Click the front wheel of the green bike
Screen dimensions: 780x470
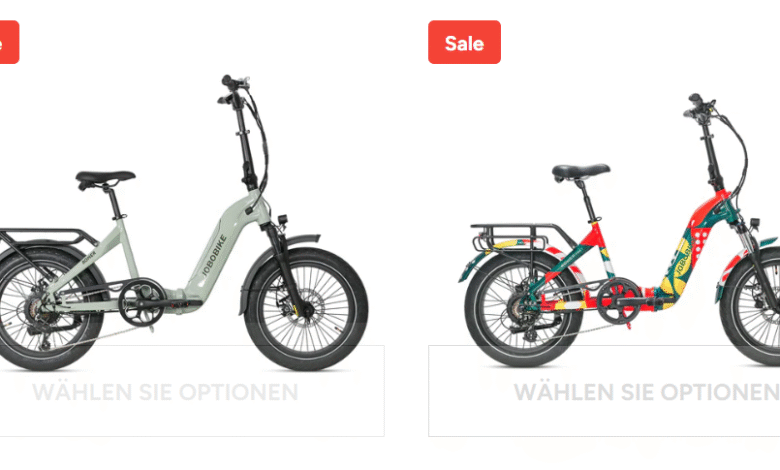coord(306,309)
